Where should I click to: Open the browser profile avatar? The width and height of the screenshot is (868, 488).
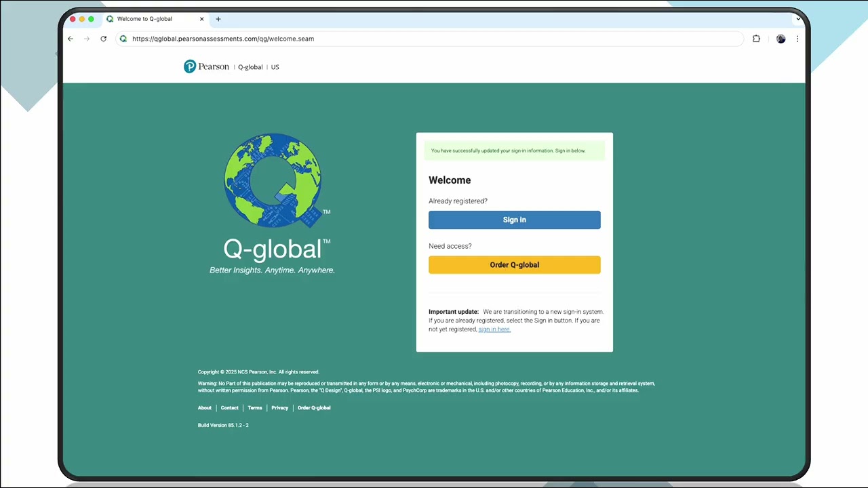point(781,39)
